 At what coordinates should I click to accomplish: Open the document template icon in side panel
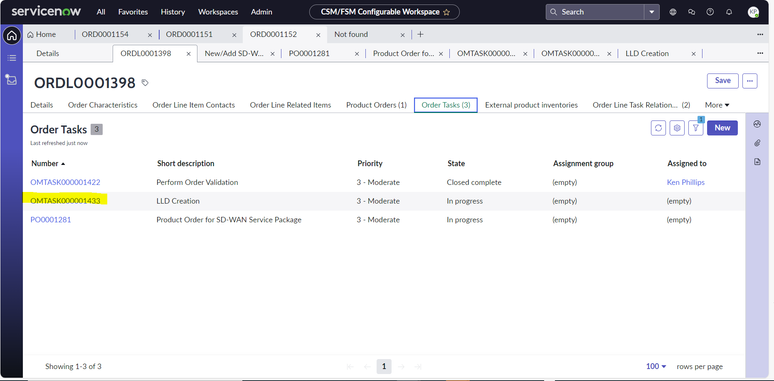click(757, 161)
